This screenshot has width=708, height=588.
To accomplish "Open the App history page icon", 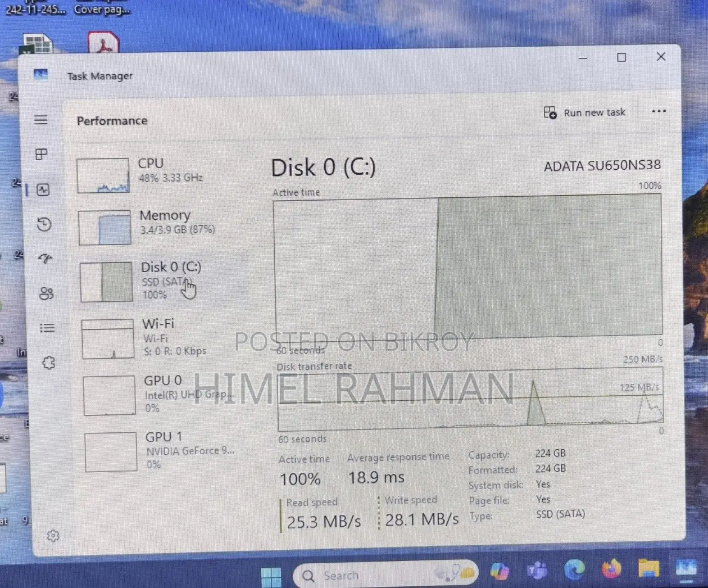I will pyautogui.click(x=44, y=224).
